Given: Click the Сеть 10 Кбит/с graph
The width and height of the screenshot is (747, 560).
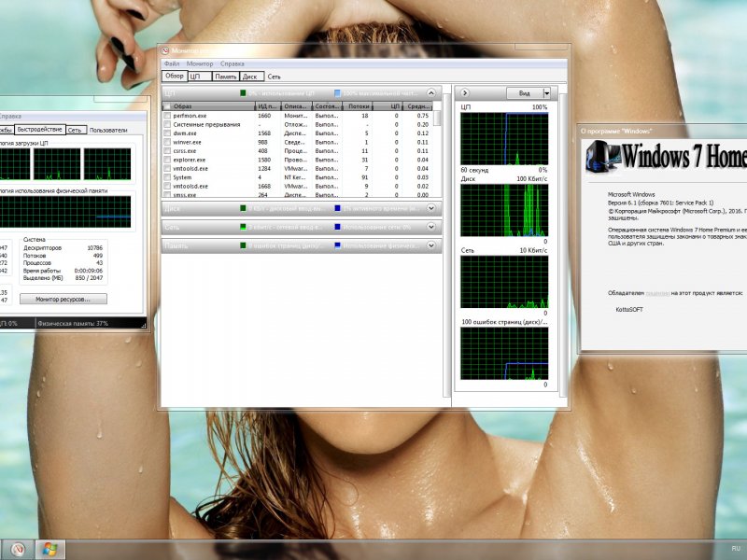Looking at the screenshot, I should (504, 282).
